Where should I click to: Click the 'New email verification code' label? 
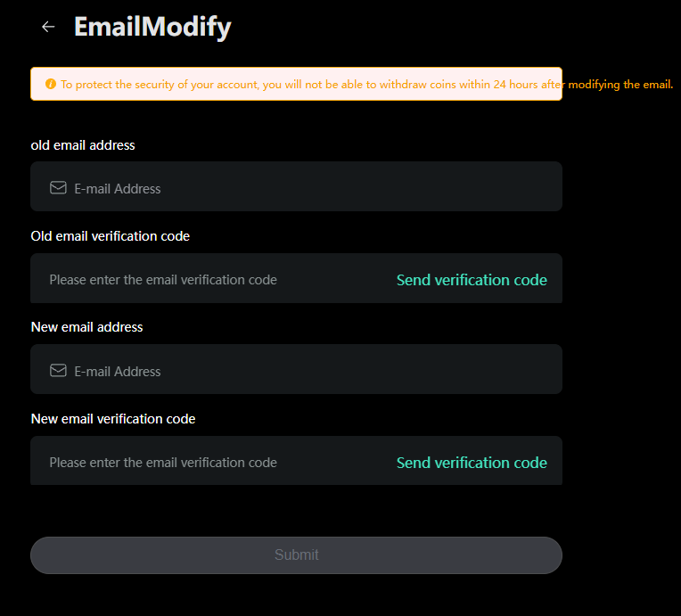coord(113,419)
